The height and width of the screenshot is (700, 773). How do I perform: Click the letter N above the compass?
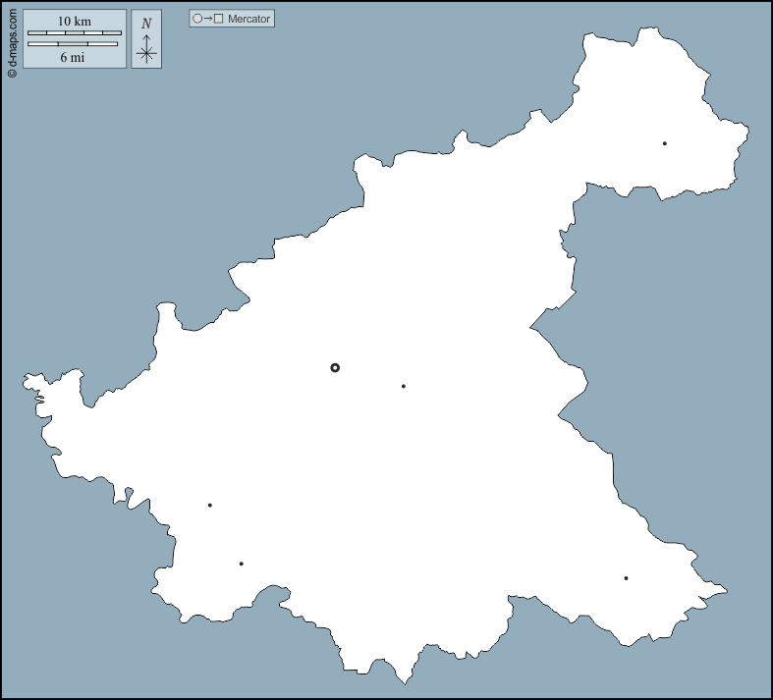146,24
